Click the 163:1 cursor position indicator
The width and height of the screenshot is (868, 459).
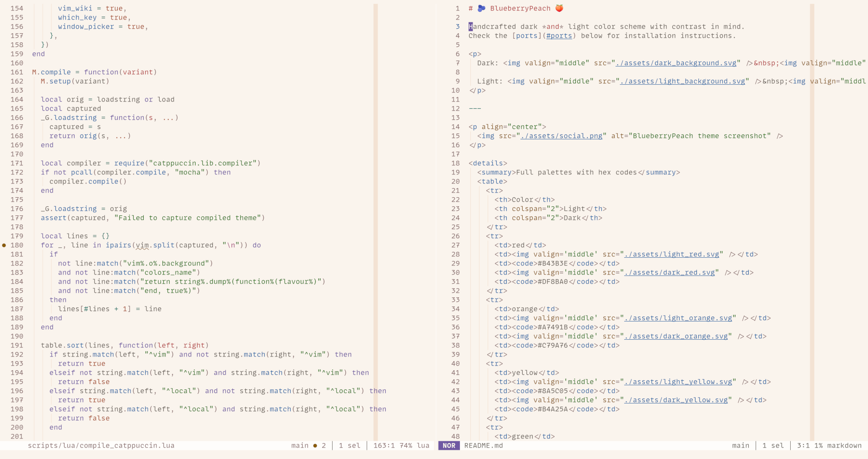(x=384, y=446)
